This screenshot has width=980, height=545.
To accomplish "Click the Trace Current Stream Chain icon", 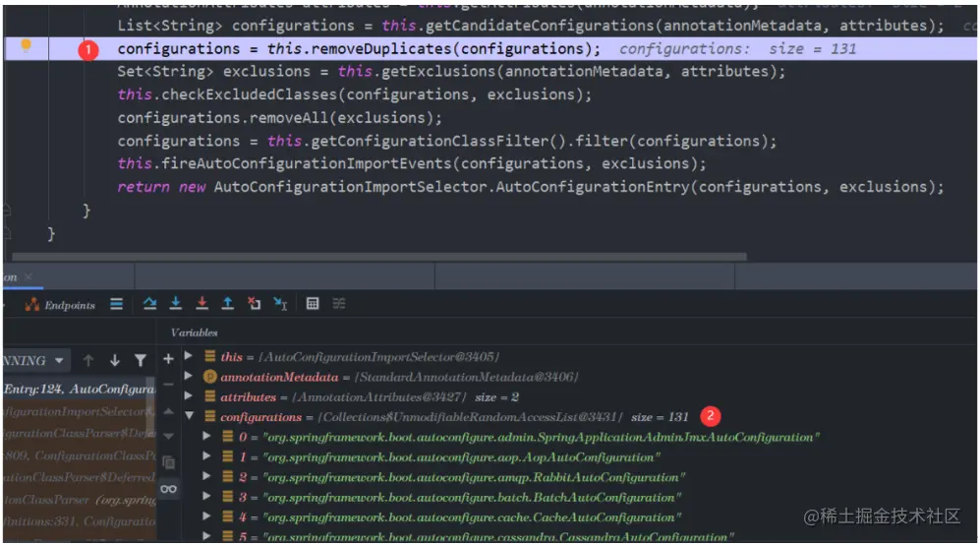I will pos(339,304).
